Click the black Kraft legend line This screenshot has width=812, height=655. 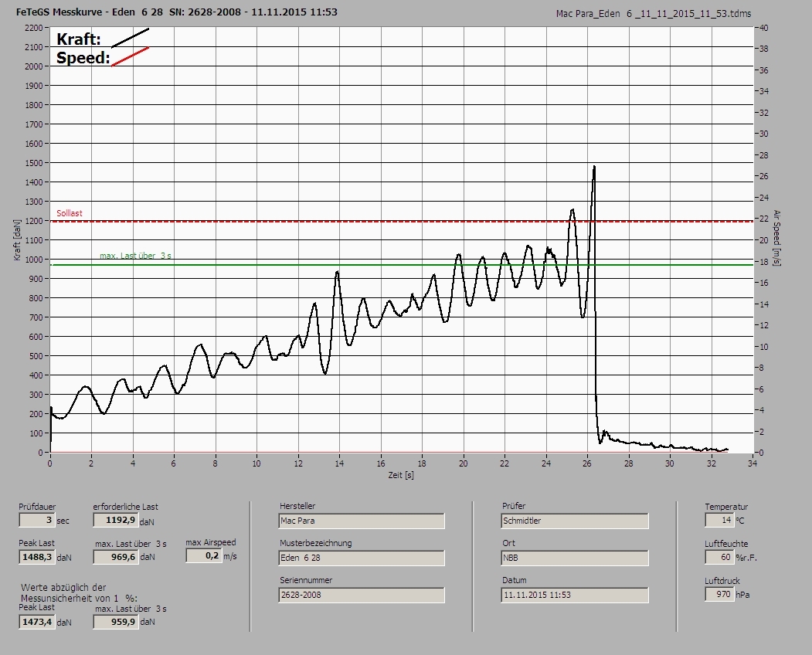[130, 39]
